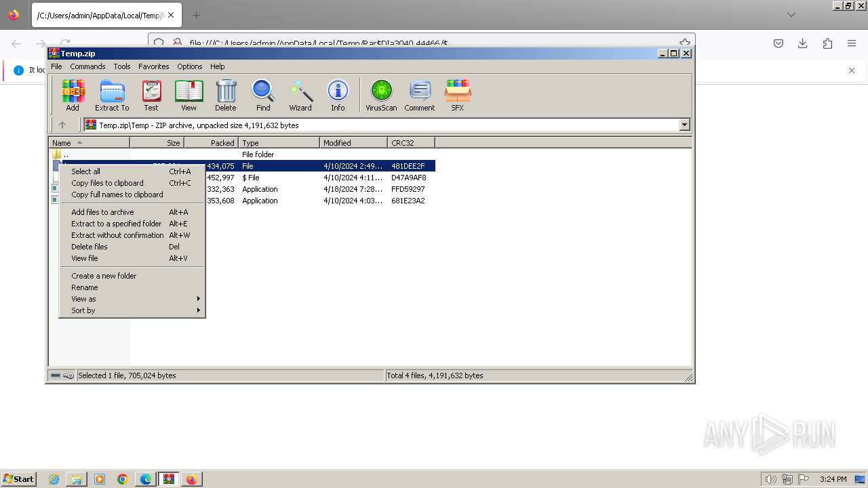
Task: Choose Extract to a specified folder
Action: 132,224
